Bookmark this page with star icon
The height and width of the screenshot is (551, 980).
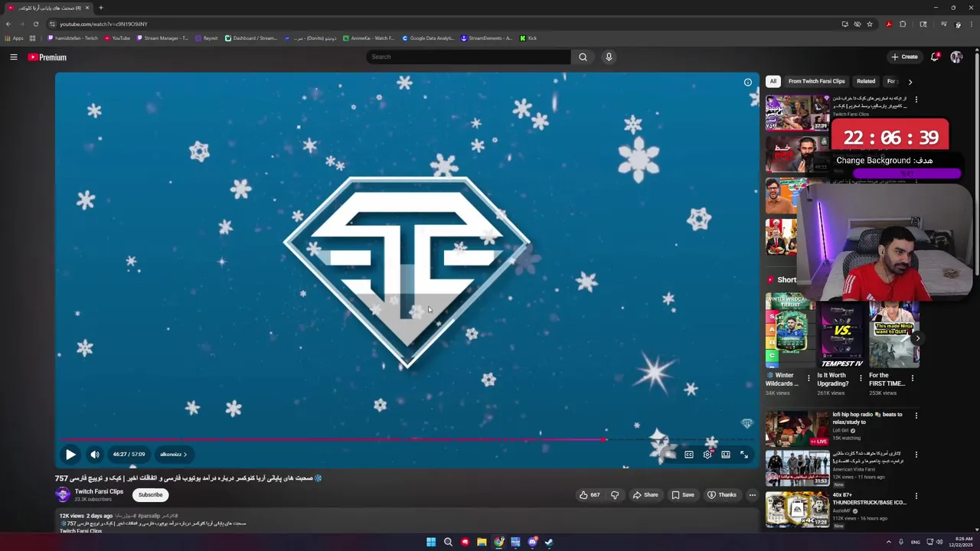(870, 24)
